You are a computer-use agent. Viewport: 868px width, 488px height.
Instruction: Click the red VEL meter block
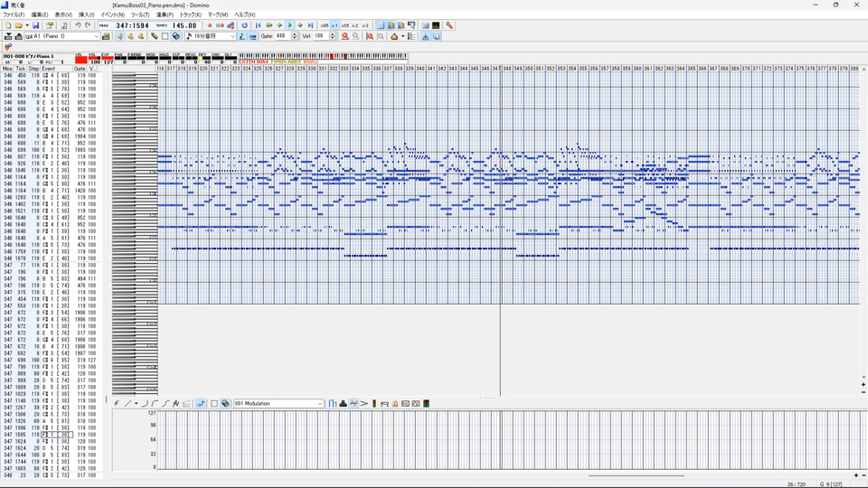pos(80,60)
